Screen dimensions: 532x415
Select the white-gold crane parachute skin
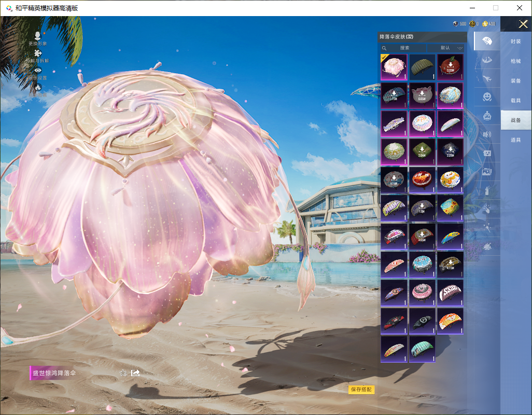tap(450, 95)
